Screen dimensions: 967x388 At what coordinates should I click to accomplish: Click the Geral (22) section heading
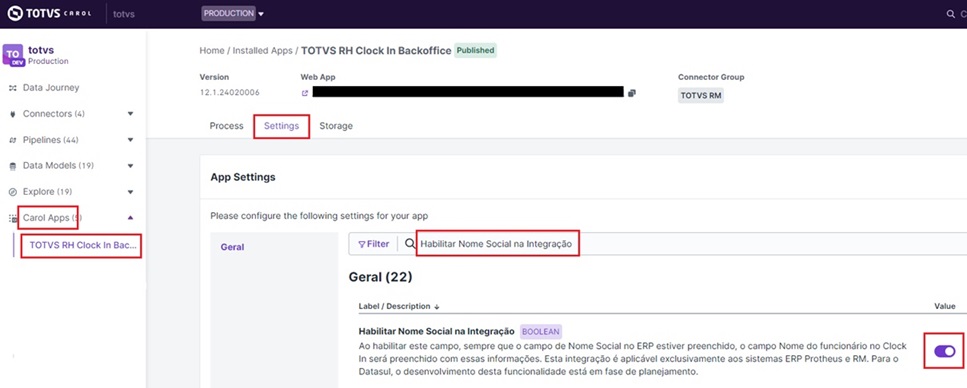click(380, 277)
